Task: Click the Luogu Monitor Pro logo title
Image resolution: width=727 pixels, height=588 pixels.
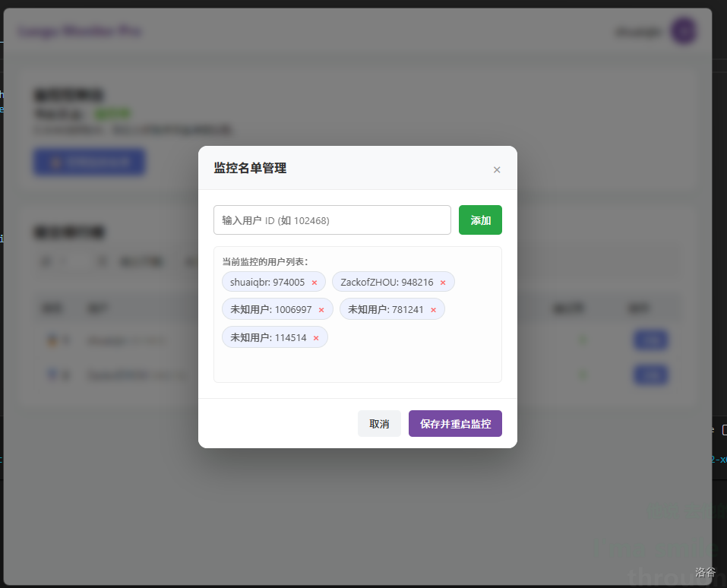Action: (80, 31)
